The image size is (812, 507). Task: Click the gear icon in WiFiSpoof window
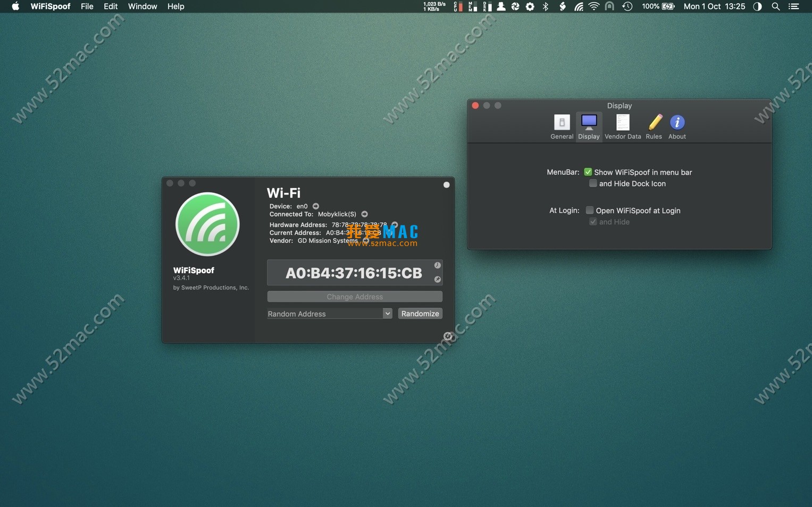click(448, 336)
